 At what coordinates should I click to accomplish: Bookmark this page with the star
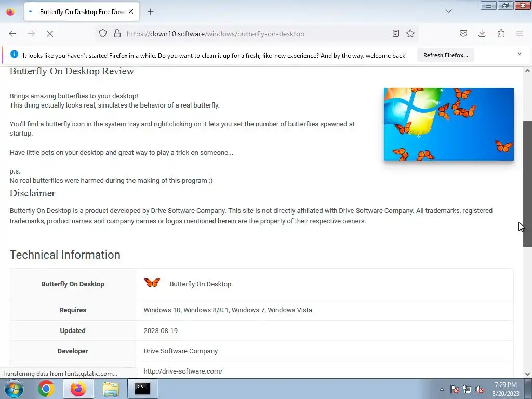point(410,33)
